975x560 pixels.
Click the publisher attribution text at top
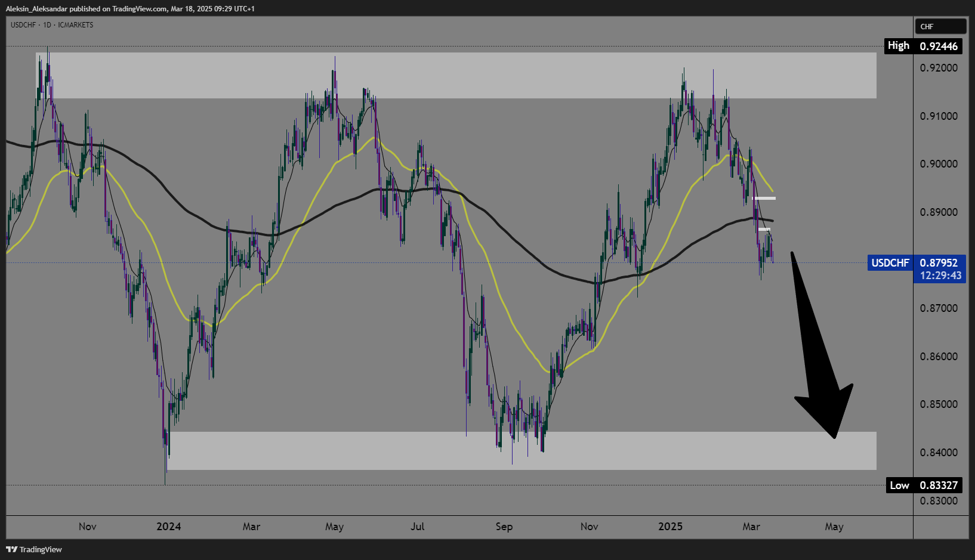coord(130,9)
